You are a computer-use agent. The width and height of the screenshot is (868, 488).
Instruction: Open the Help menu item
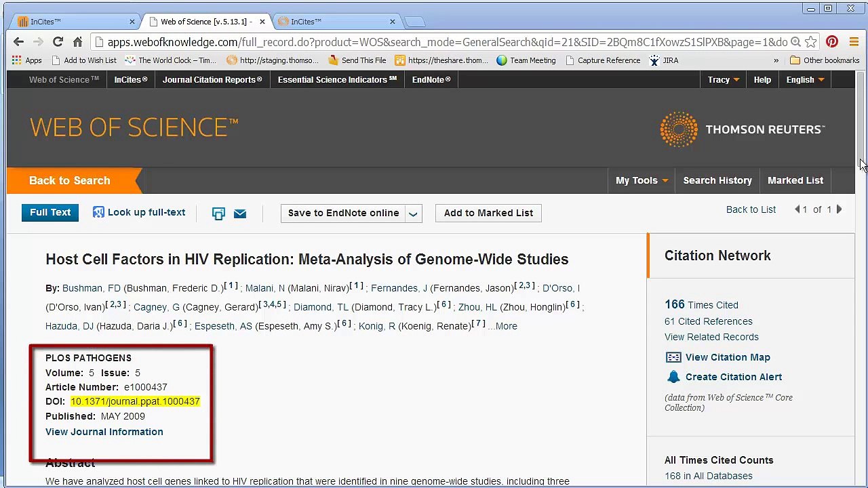pyautogui.click(x=762, y=80)
